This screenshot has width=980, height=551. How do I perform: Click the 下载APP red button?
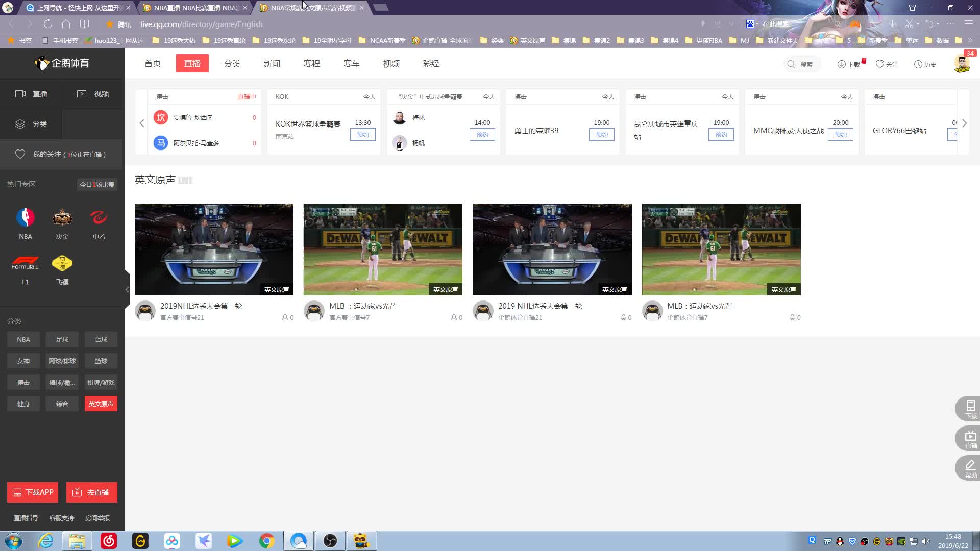[33, 492]
